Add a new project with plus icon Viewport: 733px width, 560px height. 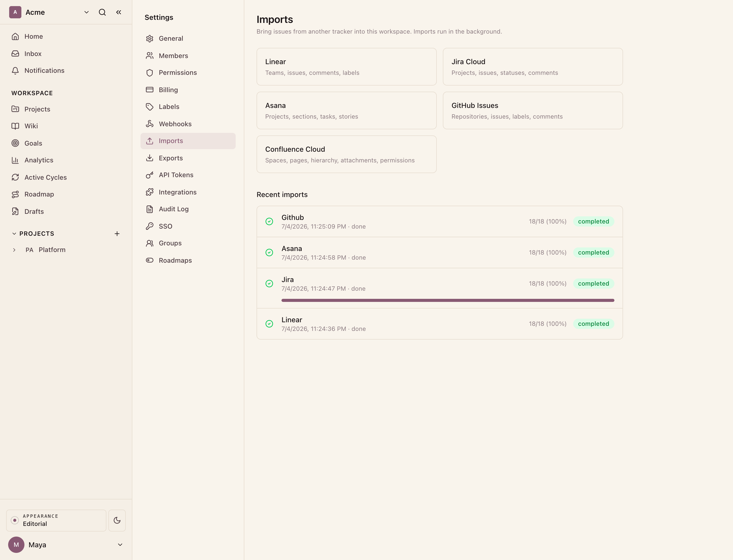[x=117, y=234]
